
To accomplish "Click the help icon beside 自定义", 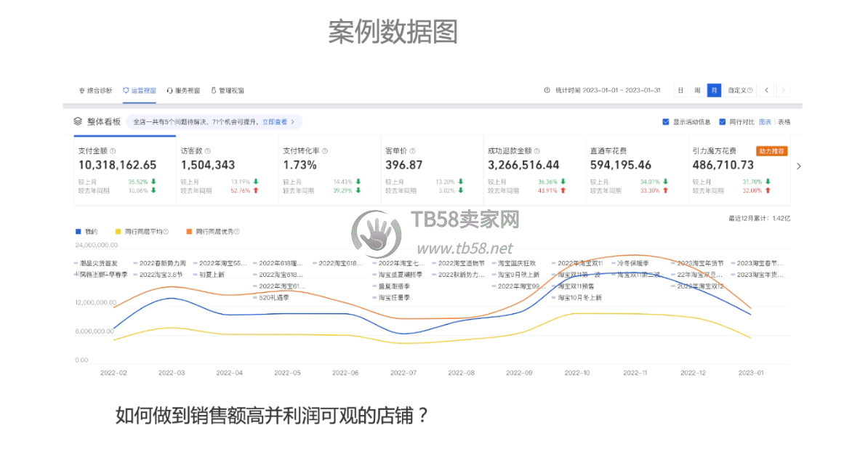I will 750,90.
